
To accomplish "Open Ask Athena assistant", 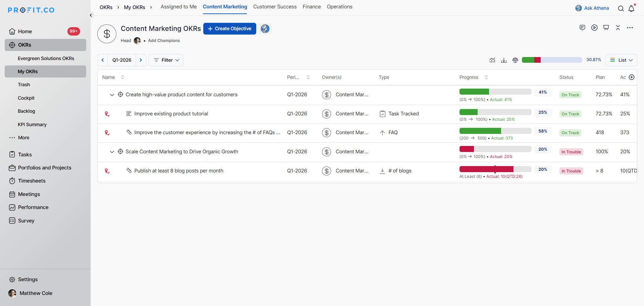I will tap(592, 8).
